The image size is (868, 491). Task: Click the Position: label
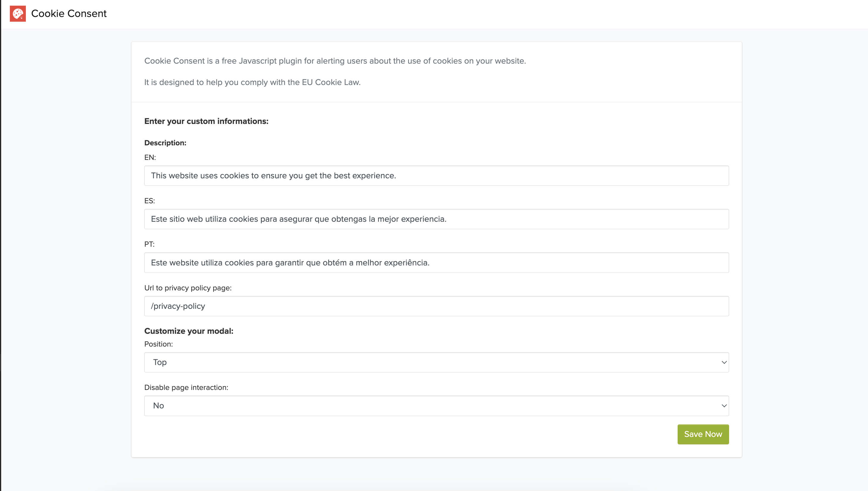click(159, 344)
